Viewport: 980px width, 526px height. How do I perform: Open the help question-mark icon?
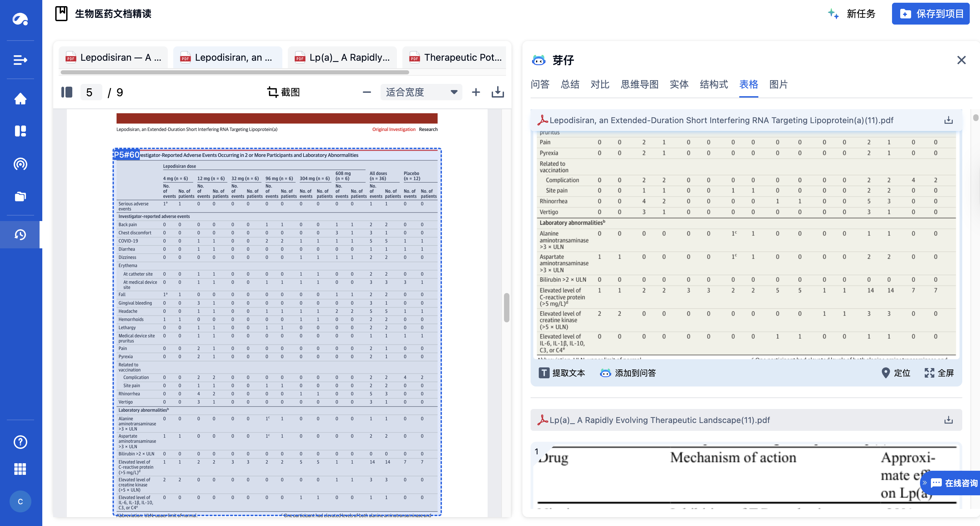[x=20, y=442]
